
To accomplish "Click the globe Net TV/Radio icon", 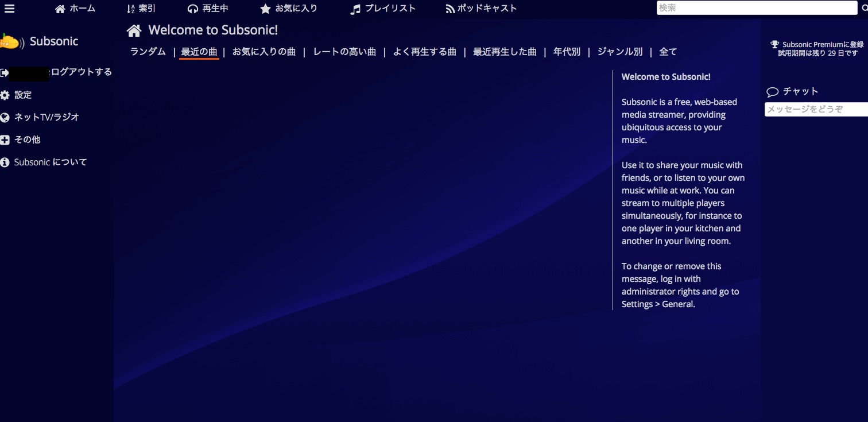I will click(5, 118).
